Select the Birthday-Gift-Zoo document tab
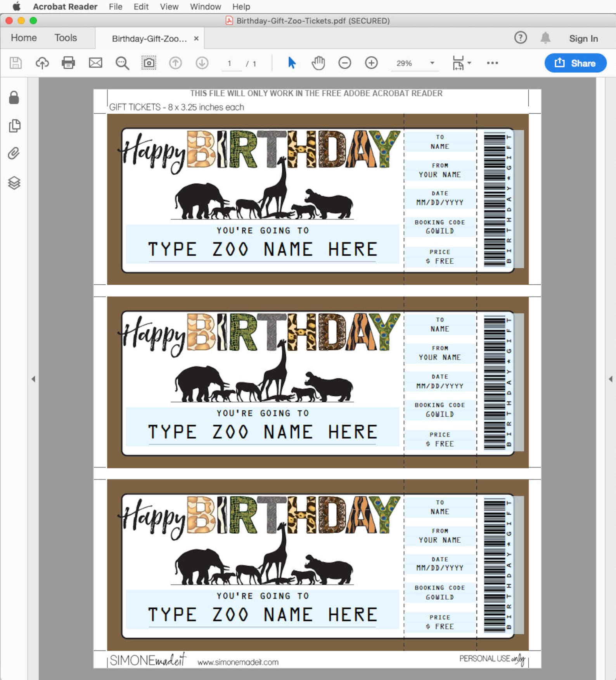616x680 pixels. (x=149, y=39)
